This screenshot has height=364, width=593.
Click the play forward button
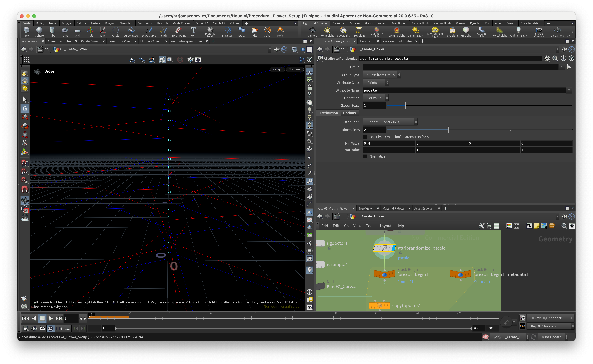[50, 318]
